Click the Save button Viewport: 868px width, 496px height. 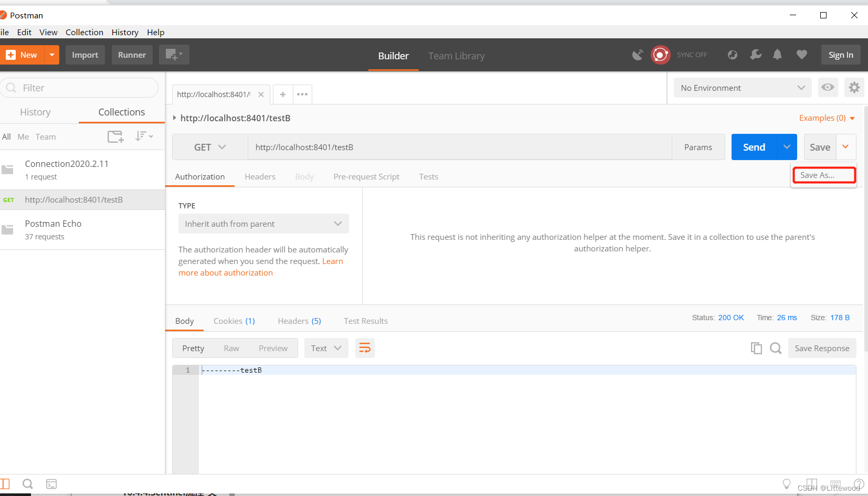820,147
